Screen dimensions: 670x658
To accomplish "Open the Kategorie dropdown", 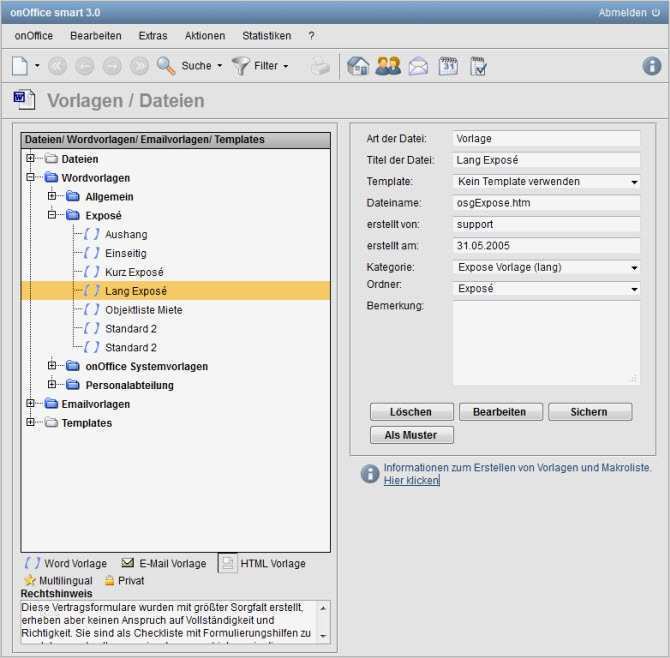I will coord(546,267).
